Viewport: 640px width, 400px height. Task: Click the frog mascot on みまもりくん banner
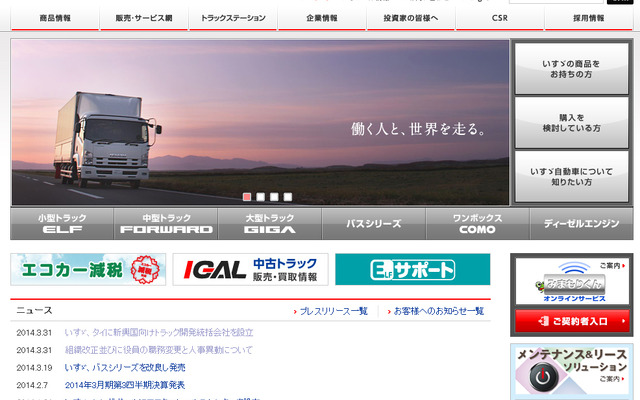[540, 286]
